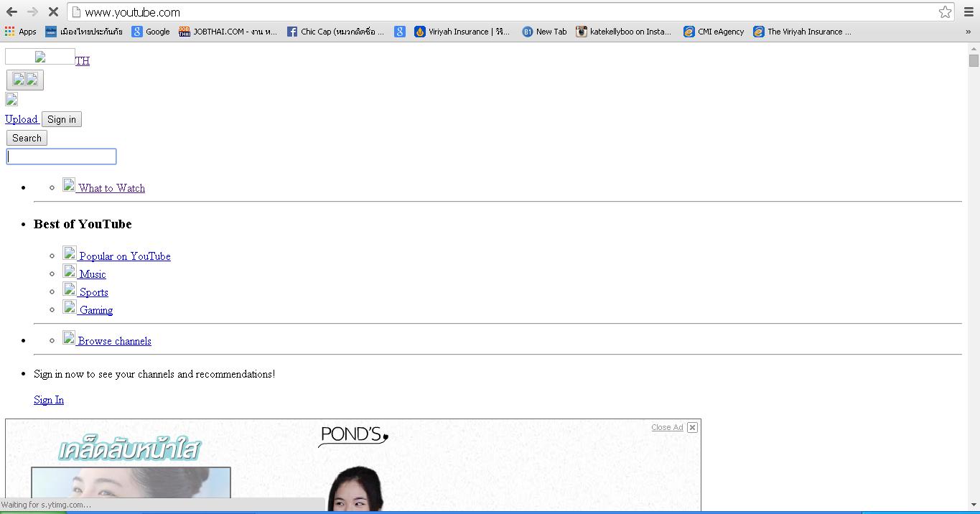Click the POND'S logo in the ad

[x=353, y=436]
